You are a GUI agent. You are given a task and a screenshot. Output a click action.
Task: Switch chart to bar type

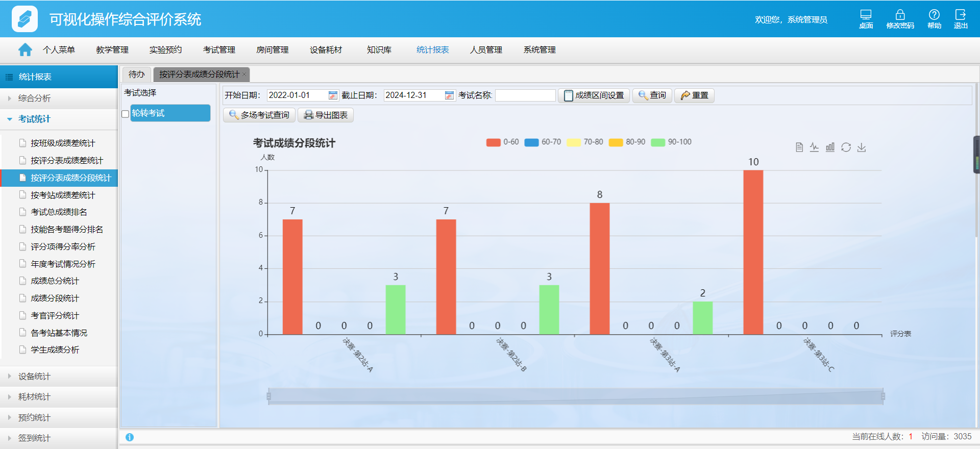pos(830,147)
